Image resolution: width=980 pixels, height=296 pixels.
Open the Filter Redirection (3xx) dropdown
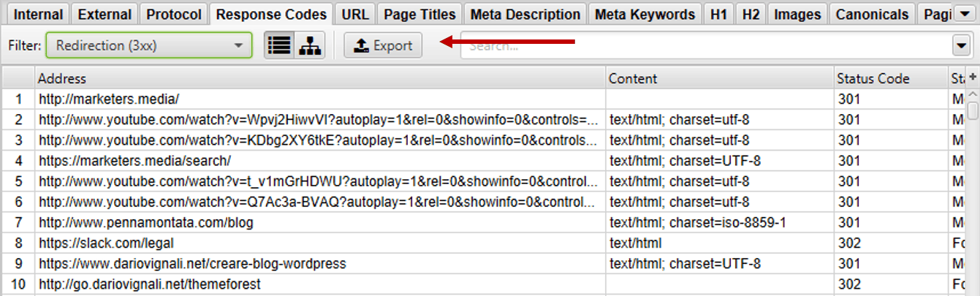(x=148, y=45)
